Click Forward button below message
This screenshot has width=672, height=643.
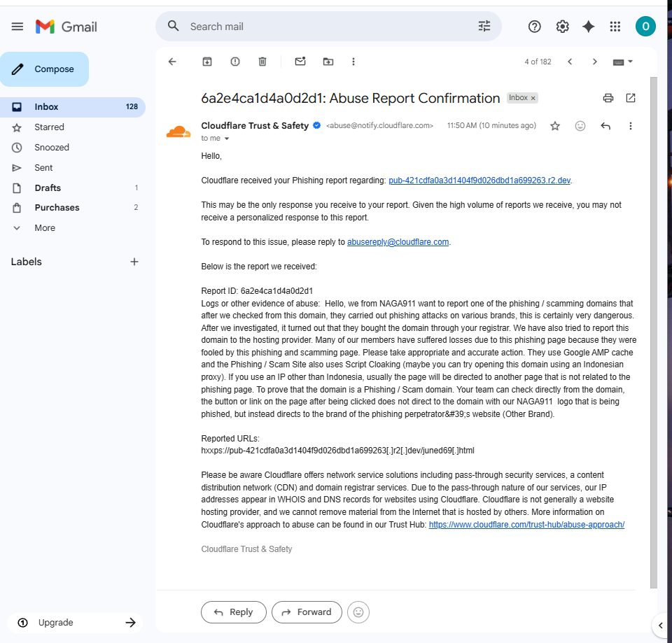click(307, 612)
